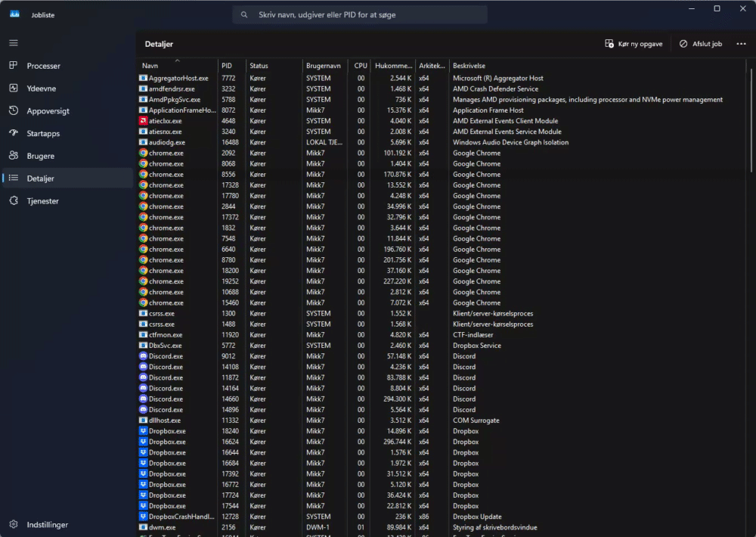Click the Tjenester puzzle icon

coord(14,200)
